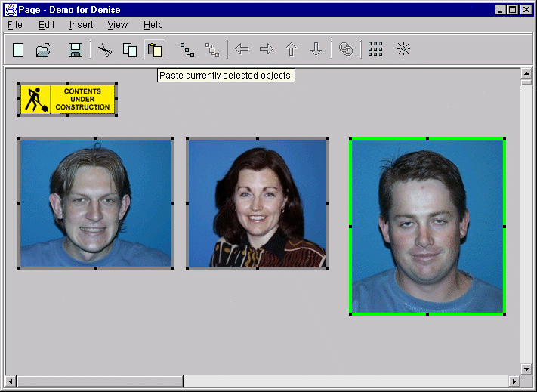
Task: Click the Open folder toolbar icon
Action: 43,50
